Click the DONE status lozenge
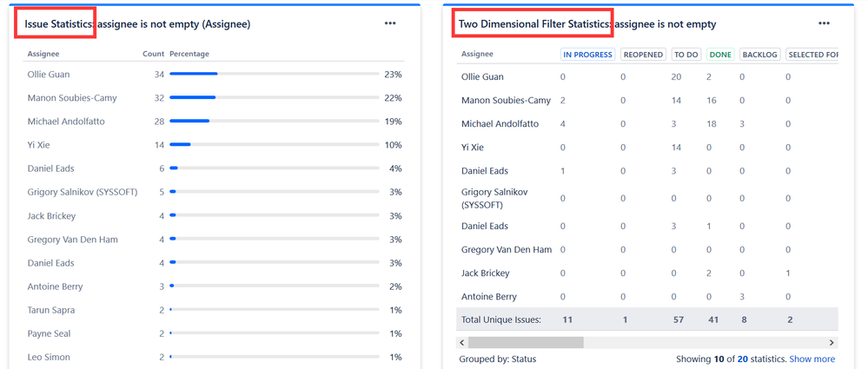868x369 pixels. pos(720,54)
